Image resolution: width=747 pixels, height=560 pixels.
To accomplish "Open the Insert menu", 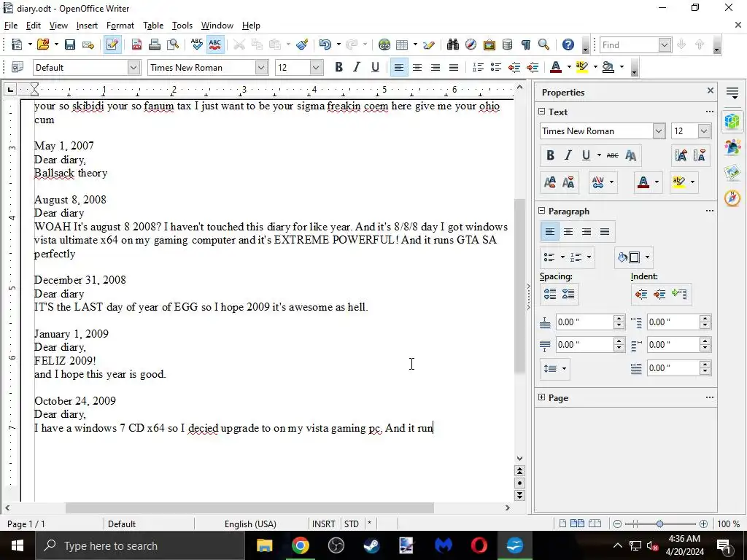I will click(x=87, y=26).
